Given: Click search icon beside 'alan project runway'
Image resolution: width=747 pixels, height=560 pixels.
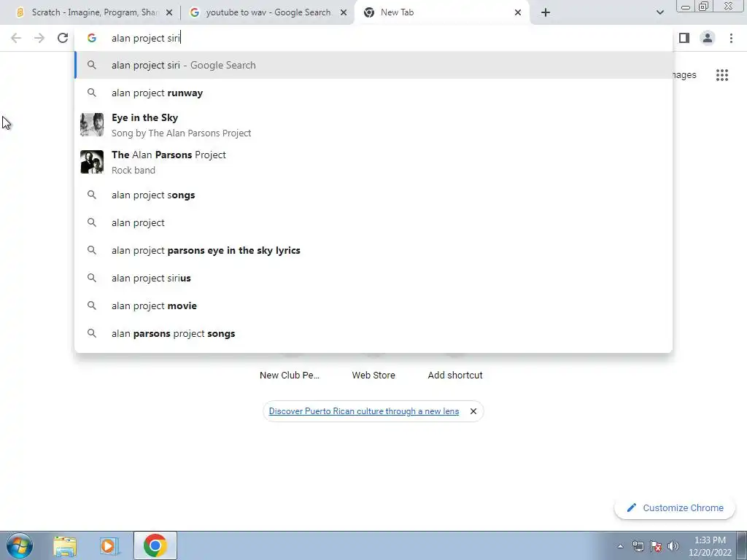Looking at the screenshot, I should pyautogui.click(x=92, y=93).
